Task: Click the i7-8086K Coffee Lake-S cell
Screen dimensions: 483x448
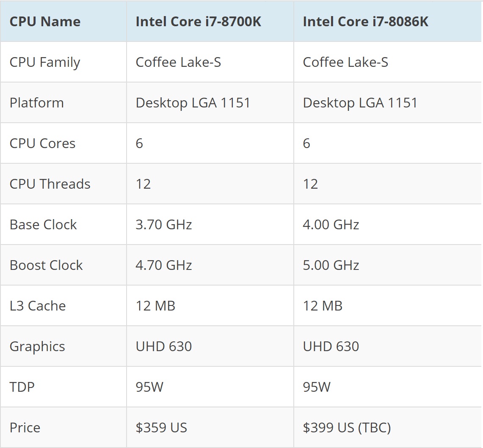Action: pyautogui.click(x=345, y=62)
